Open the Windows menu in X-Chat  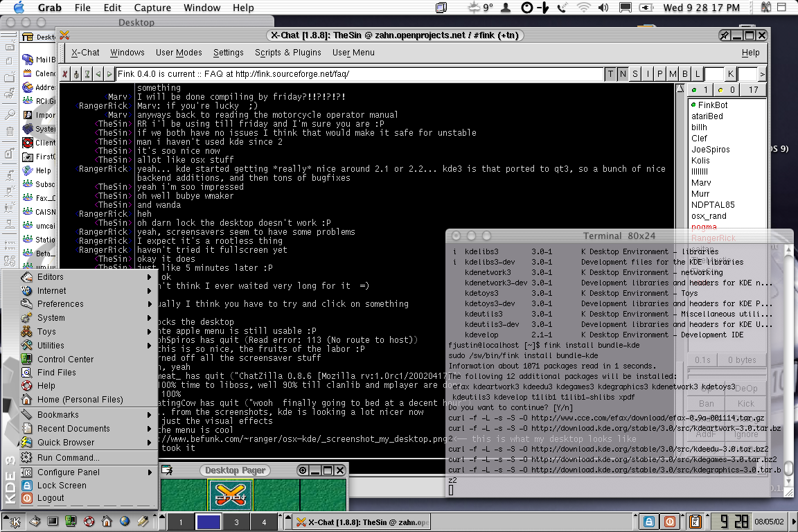tap(127, 53)
